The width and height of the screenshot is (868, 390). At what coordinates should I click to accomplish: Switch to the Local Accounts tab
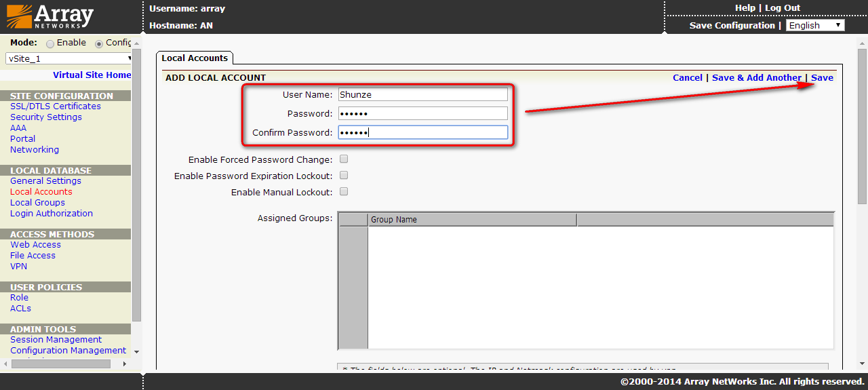tap(195, 58)
